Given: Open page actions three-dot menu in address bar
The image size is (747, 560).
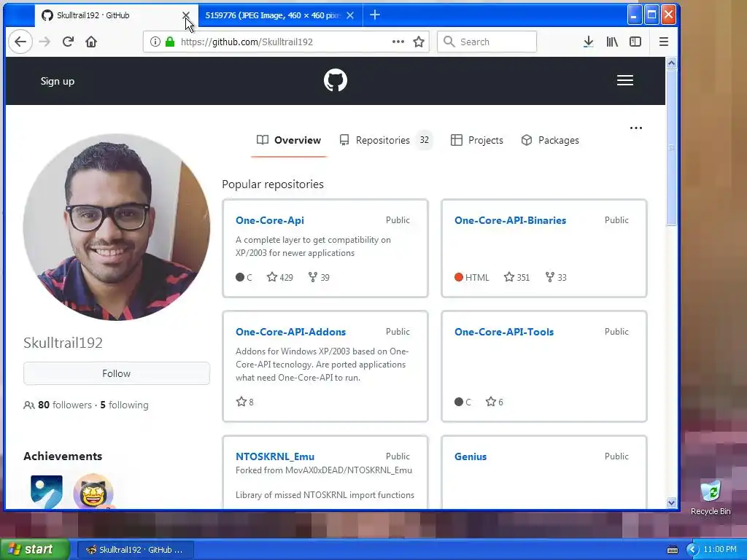Looking at the screenshot, I should (x=398, y=42).
